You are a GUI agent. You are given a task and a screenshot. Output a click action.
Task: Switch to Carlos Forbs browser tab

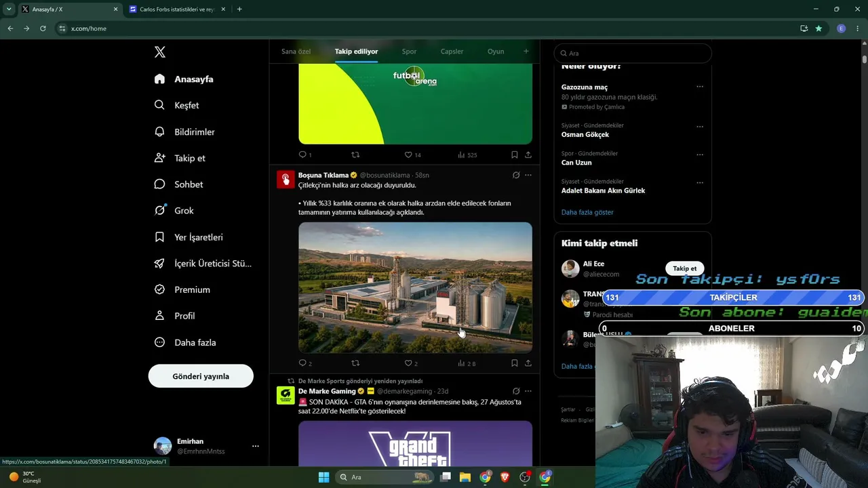(x=176, y=9)
